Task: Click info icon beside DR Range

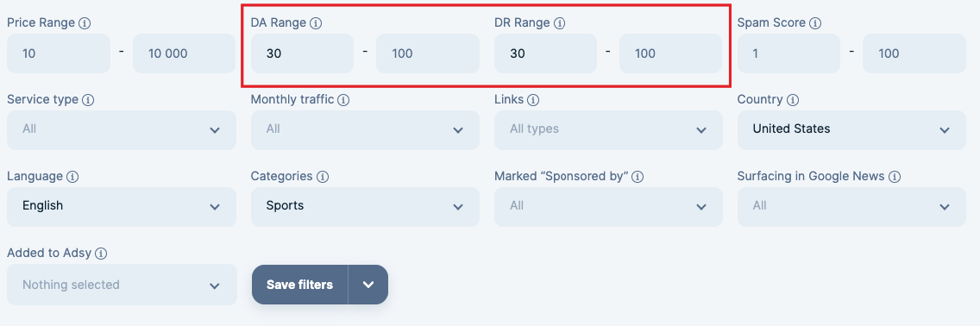Action: 560,23
